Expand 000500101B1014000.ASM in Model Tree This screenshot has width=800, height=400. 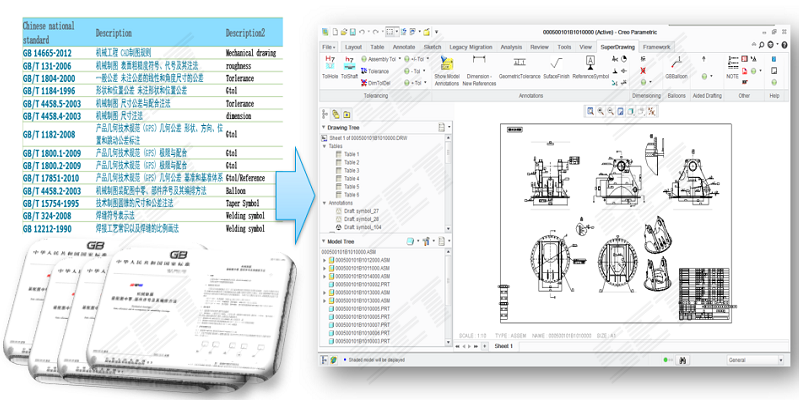(x=324, y=276)
